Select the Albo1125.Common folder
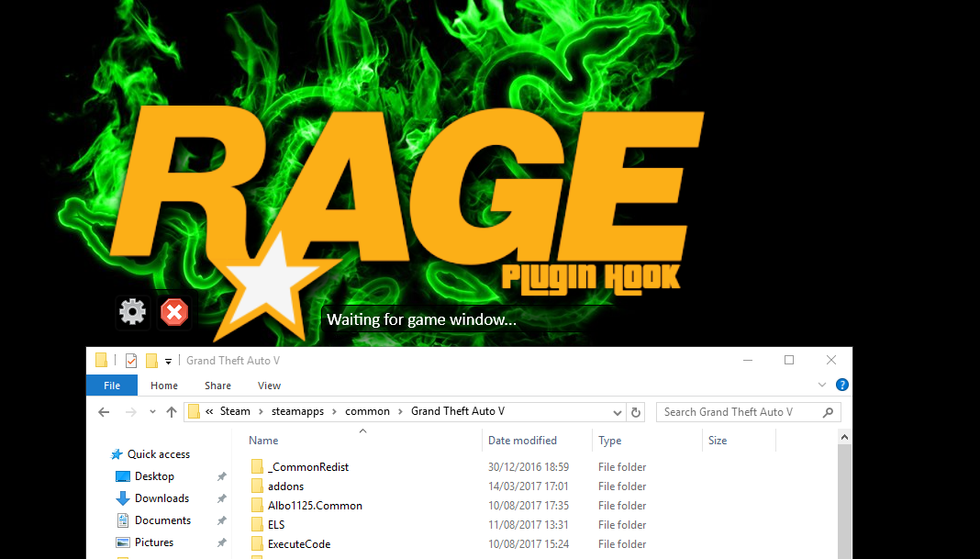This screenshot has width=980, height=559. pos(315,506)
